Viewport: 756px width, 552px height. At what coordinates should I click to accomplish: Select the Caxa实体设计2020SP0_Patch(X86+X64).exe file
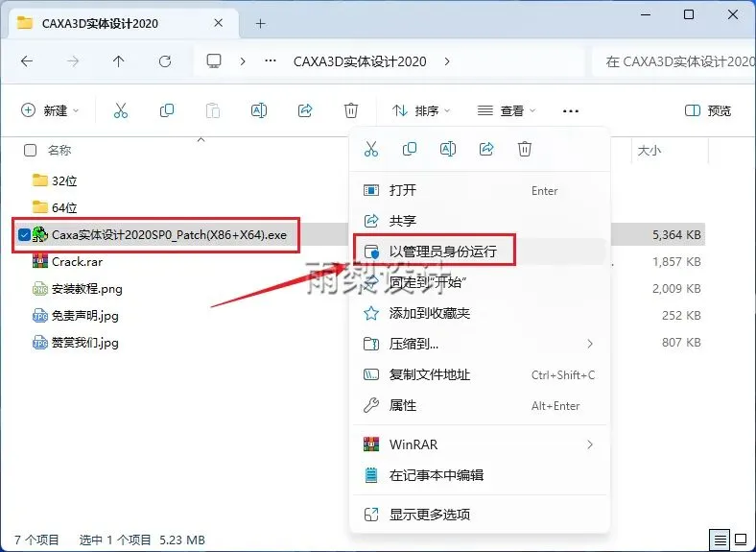169,235
